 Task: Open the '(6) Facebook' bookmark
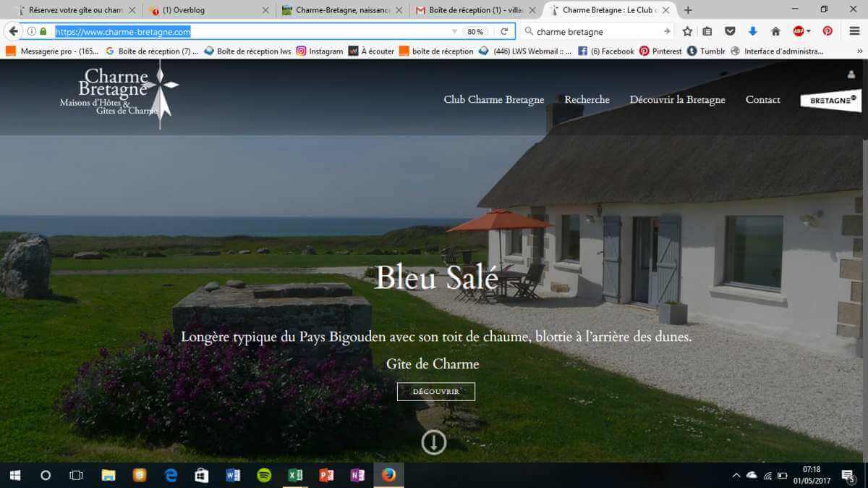[x=605, y=51]
